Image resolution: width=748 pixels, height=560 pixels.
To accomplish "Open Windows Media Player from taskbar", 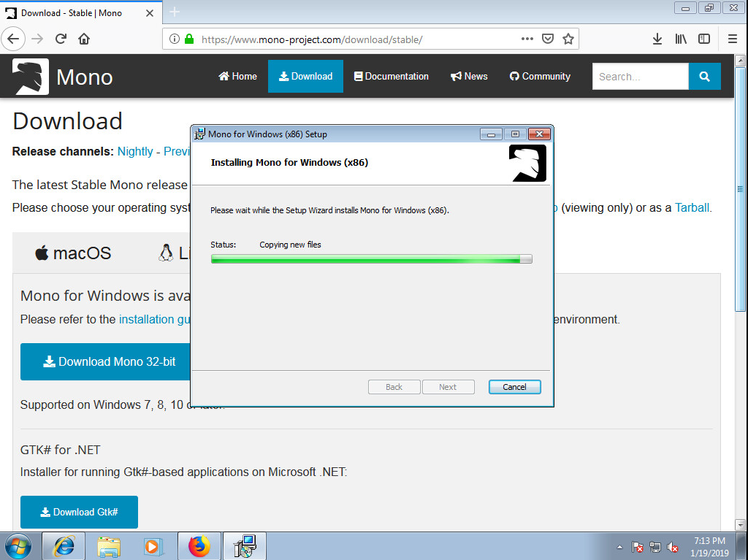I will [x=153, y=546].
